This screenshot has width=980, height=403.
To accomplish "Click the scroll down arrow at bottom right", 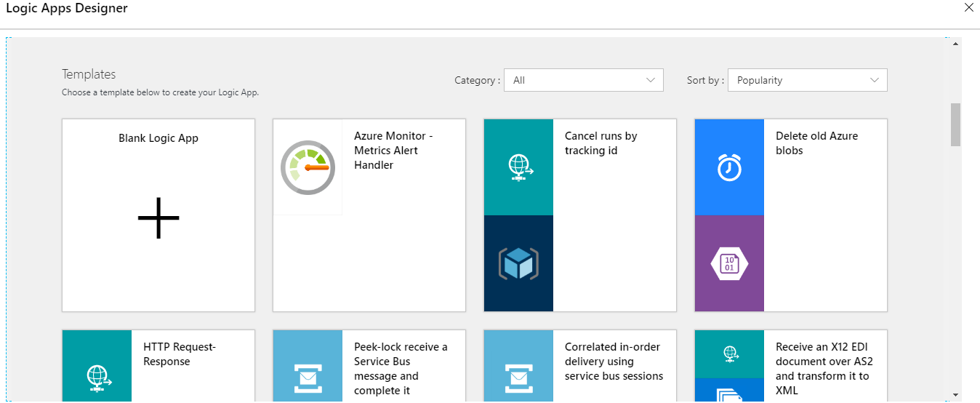I will pyautogui.click(x=955, y=395).
